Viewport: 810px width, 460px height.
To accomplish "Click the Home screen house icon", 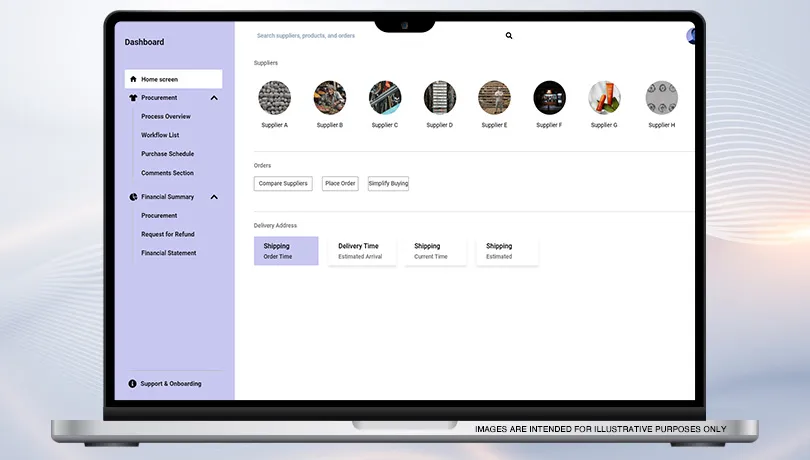I will (x=133, y=79).
